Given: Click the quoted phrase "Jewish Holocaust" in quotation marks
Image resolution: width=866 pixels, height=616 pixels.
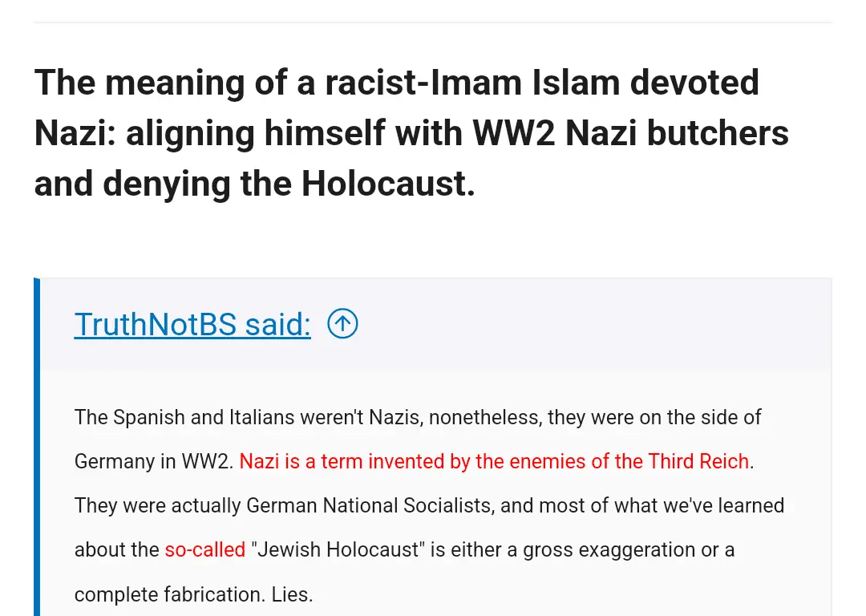Looking at the screenshot, I should (x=338, y=549).
